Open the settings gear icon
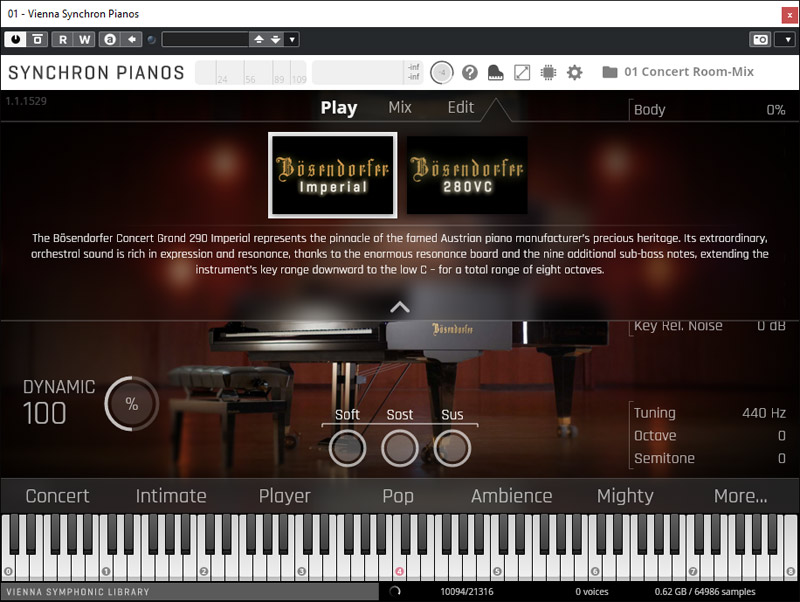 574,72
